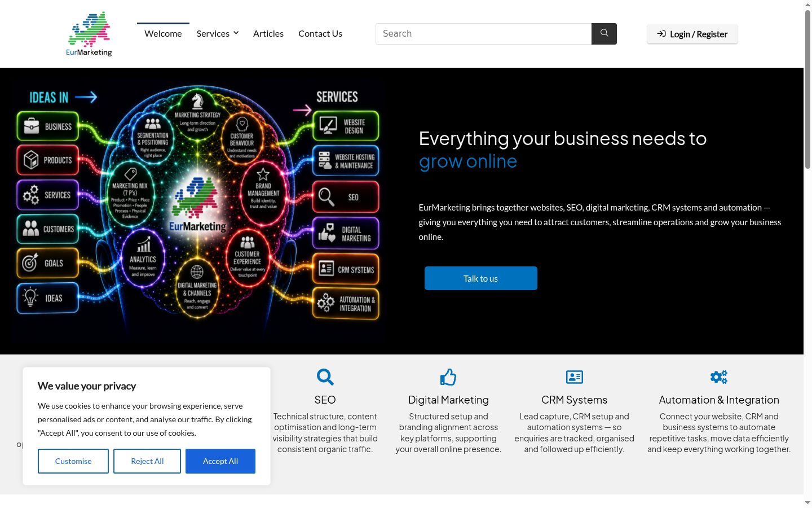Screen dimensions: 812x508
Task: Click Accept All cookies
Action: (220, 461)
